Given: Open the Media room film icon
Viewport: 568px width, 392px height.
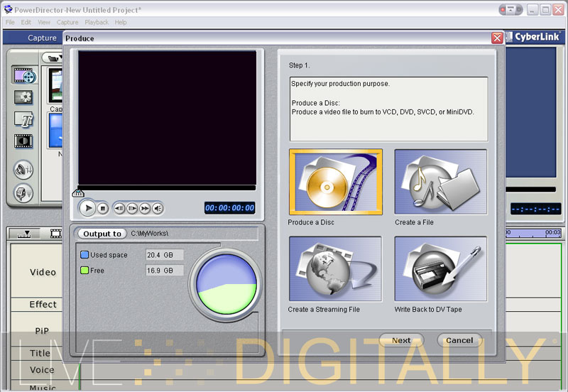Looking at the screenshot, I should pos(23,75).
